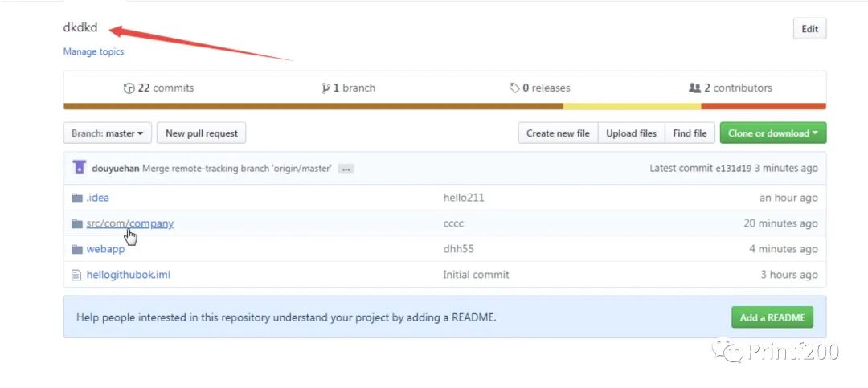The width and height of the screenshot is (868, 388).
Task: Open the Clone or download dropdown
Action: [773, 133]
